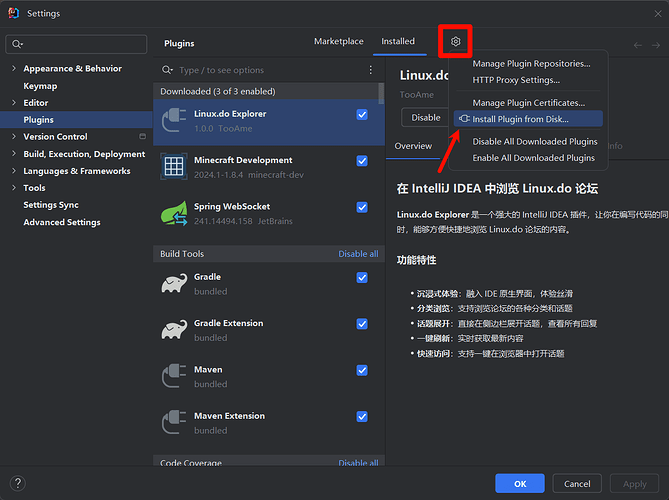Click the back navigation arrow
Screen dimensions: 669x500
pos(637,45)
